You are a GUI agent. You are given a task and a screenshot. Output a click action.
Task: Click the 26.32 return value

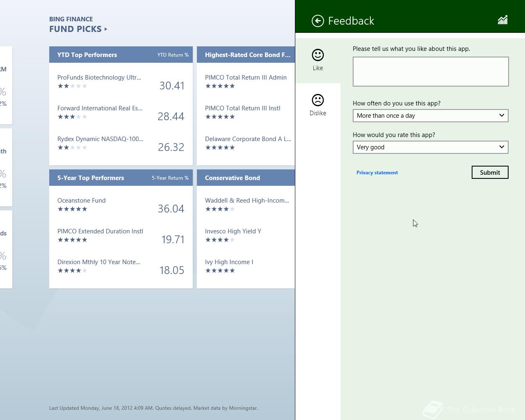pyautogui.click(x=171, y=147)
